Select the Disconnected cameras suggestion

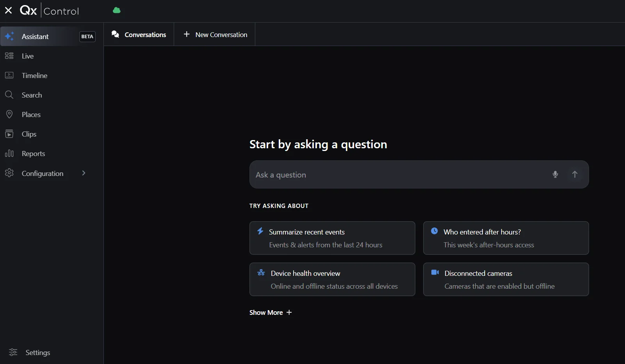tap(506, 279)
